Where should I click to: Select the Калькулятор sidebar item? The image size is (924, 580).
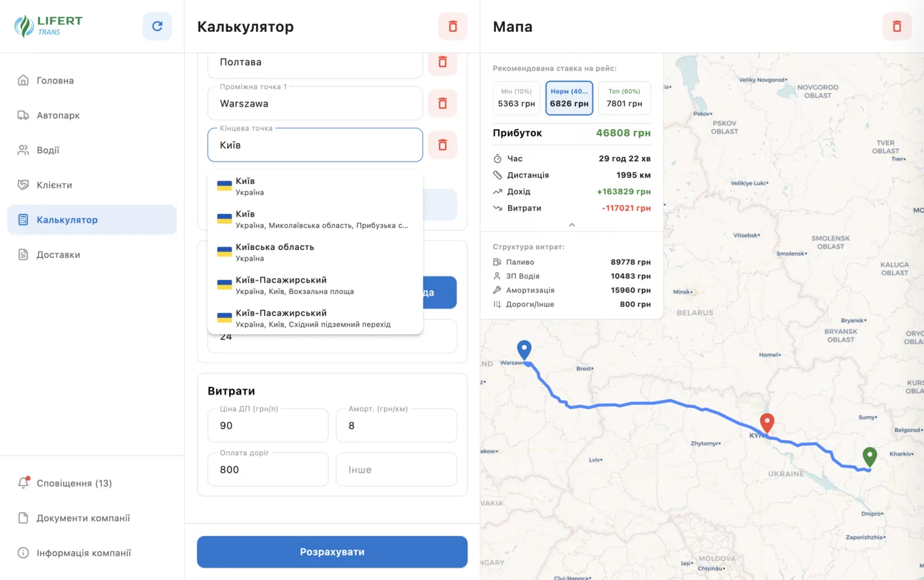coord(92,220)
